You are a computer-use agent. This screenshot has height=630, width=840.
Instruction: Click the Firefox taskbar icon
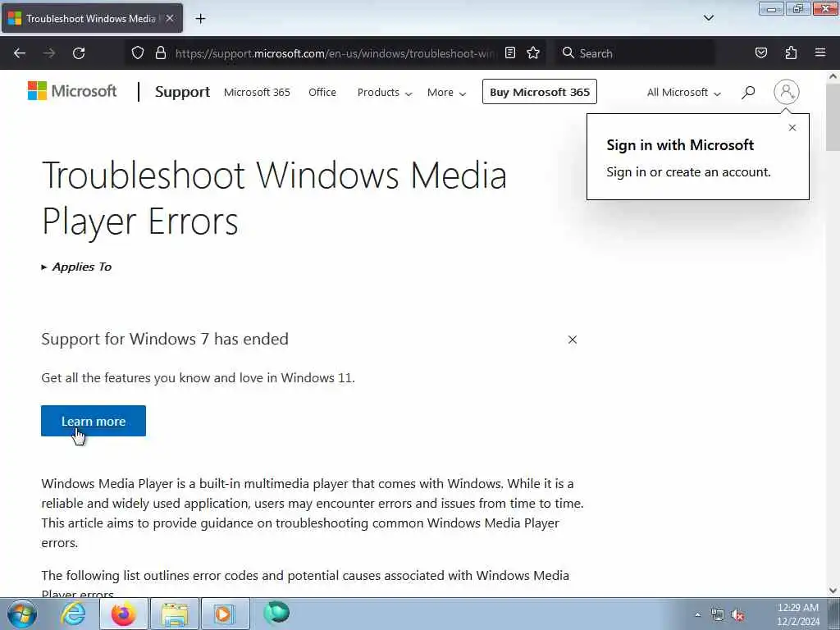pos(123,614)
